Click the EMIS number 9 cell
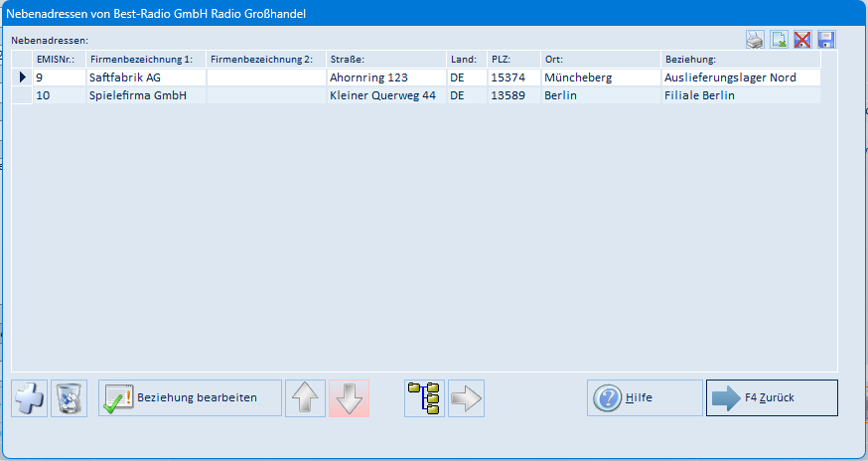Image resolution: width=868 pixels, height=461 pixels. 59,77
